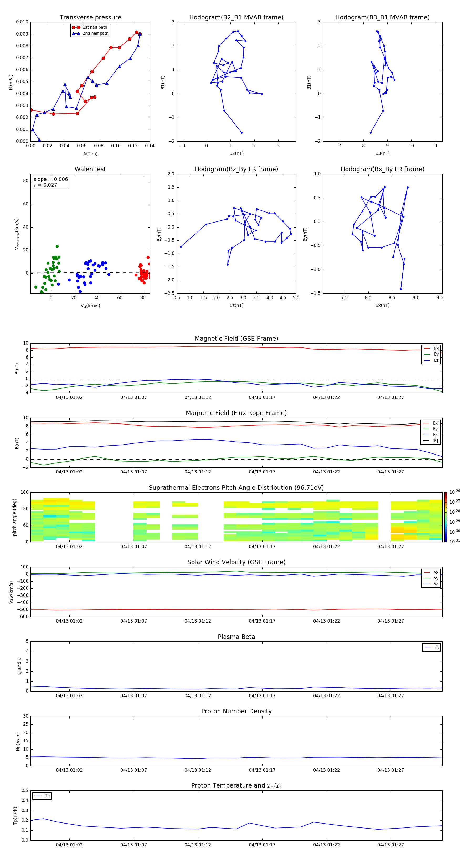Click the 'B3(nT)' x-axis label
Image resolution: width=473 pixels, height=868 pixels.
click(382, 153)
